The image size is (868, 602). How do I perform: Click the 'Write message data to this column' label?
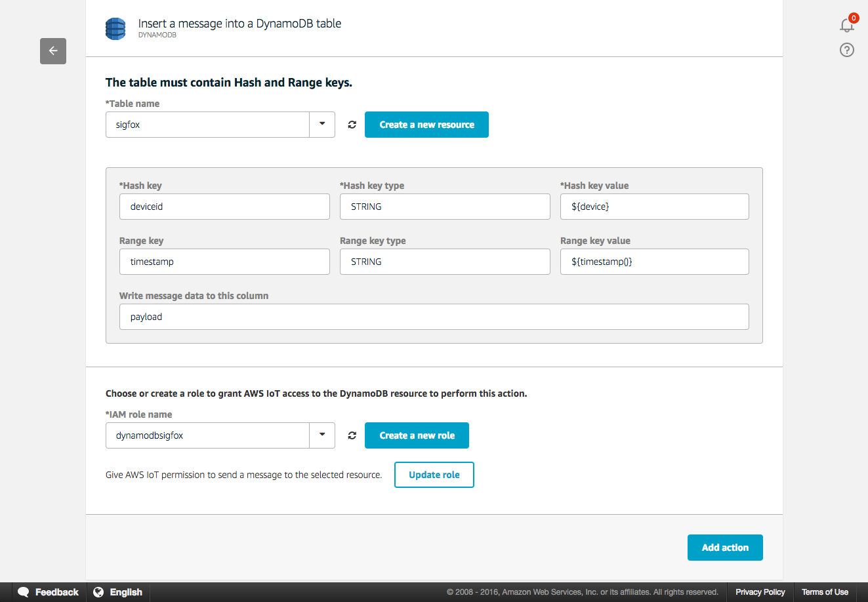(x=194, y=296)
